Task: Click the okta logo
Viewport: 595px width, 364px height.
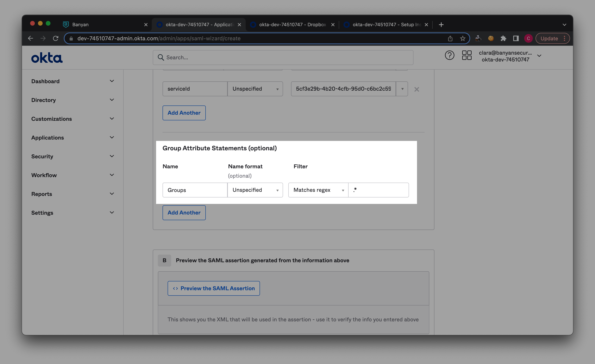Action: point(47,58)
